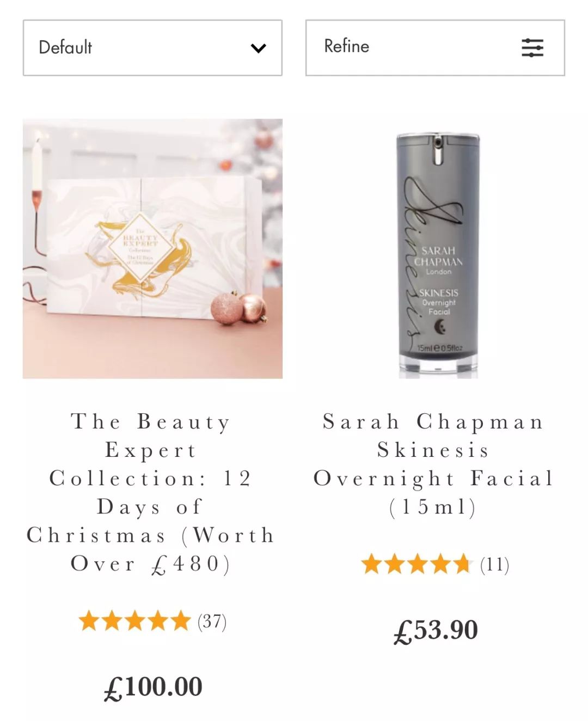Viewport: 588px width, 721px height.
Task: Click the first star of 37-review rating
Action: (x=89, y=621)
